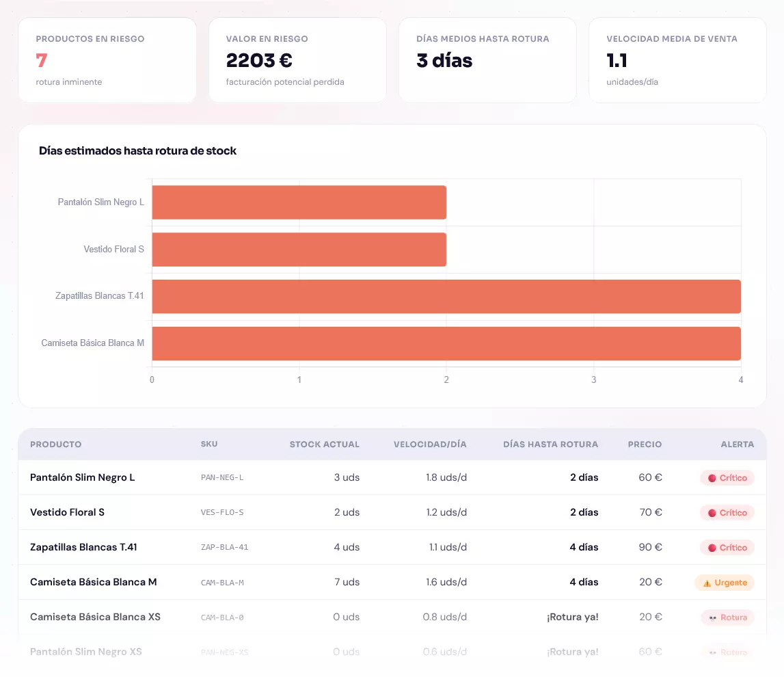This screenshot has width=784, height=677.
Task: Click the Crítico badge for Zapatillas Blancas T.41
Action: tap(727, 547)
